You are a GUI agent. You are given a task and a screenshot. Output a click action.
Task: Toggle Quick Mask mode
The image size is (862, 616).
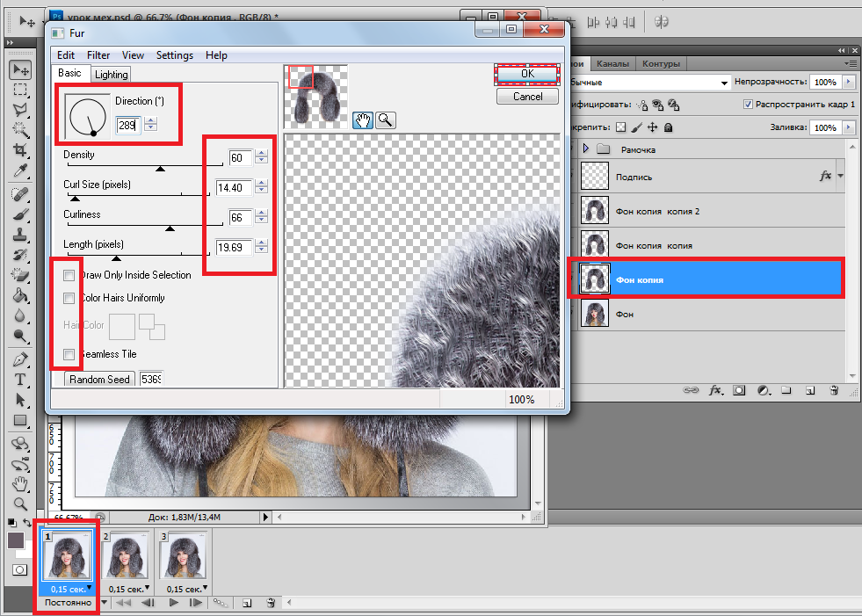click(x=20, y=569)
